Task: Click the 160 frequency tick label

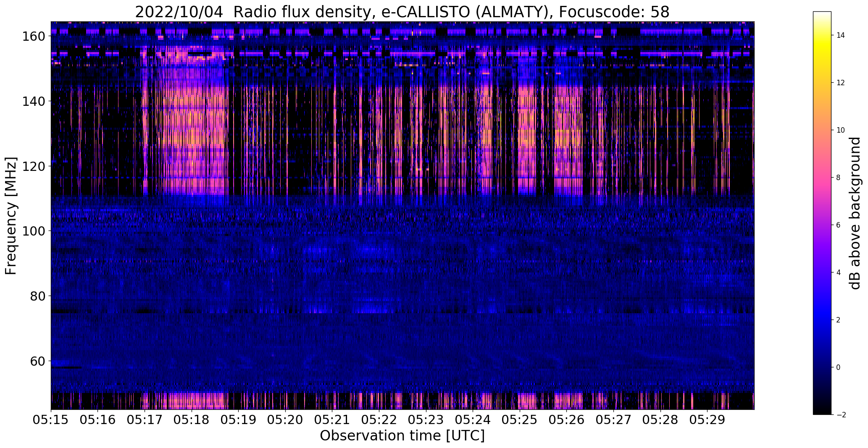Action: [34, 37]
